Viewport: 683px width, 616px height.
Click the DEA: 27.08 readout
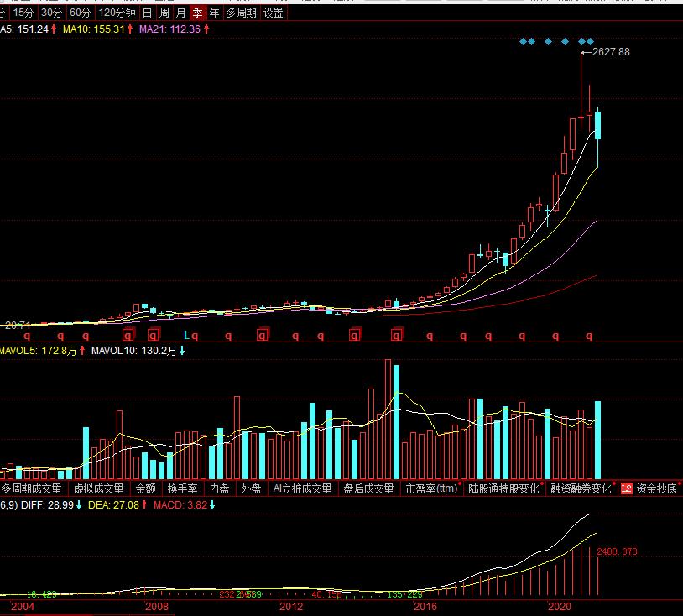(x=113, y=505)
